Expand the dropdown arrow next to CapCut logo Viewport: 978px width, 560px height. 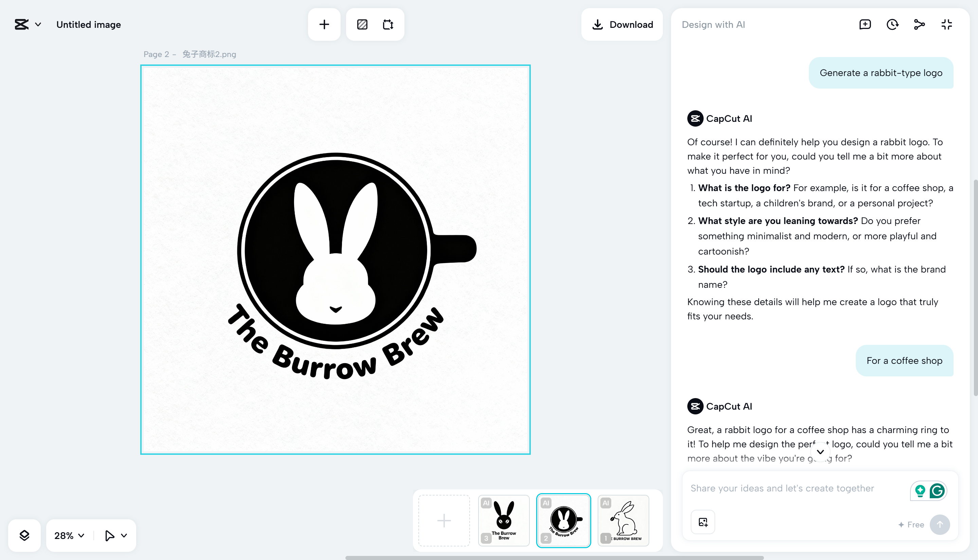click(38, 25)
